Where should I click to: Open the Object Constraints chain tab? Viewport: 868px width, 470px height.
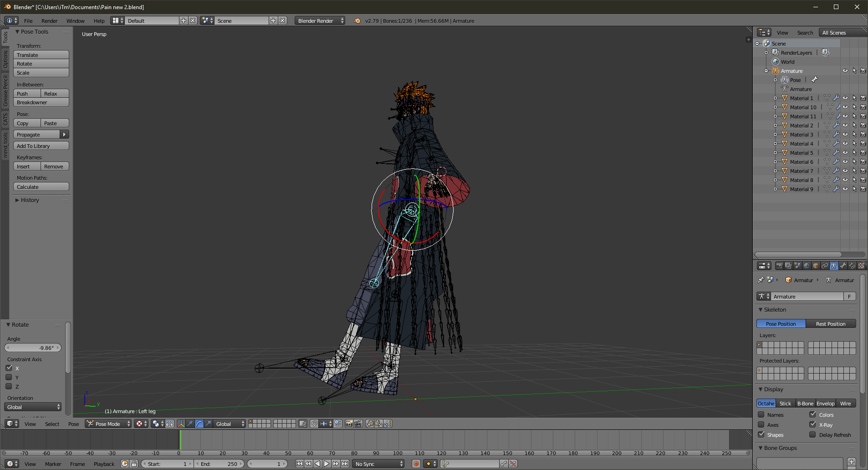(825, 266)
